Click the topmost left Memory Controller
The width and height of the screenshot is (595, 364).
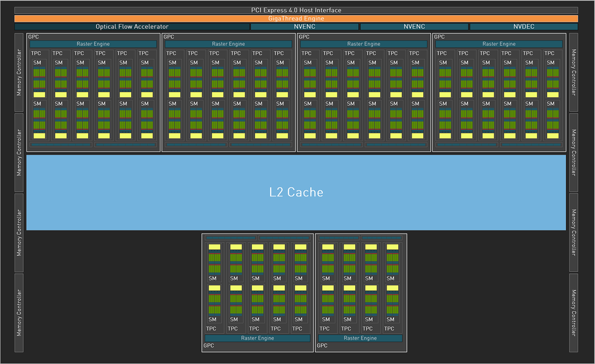[19, 72]
